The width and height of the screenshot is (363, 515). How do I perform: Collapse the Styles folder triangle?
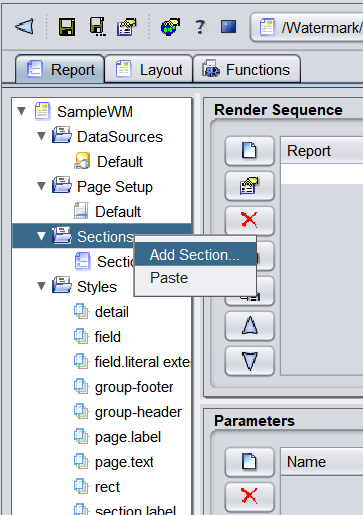coord(41,286)
